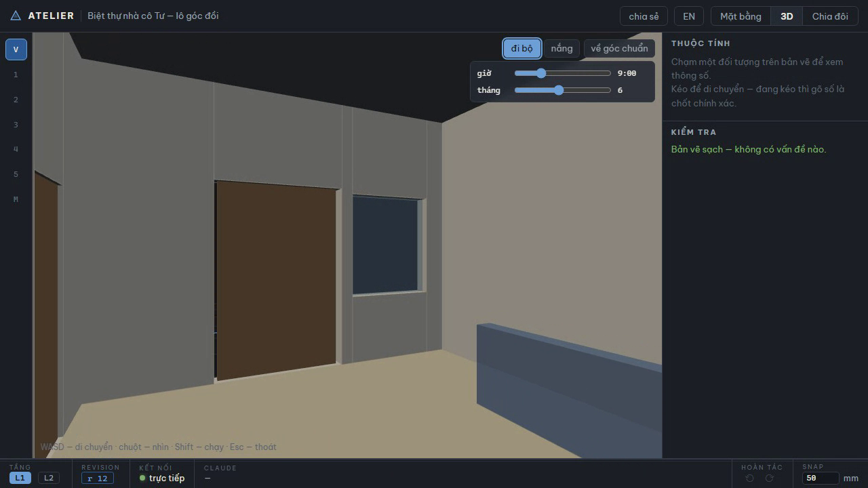Click the brown sliding door in 3D view
Image resolution: width=868 pixels, height=488 pixels.
pos(276,280)
